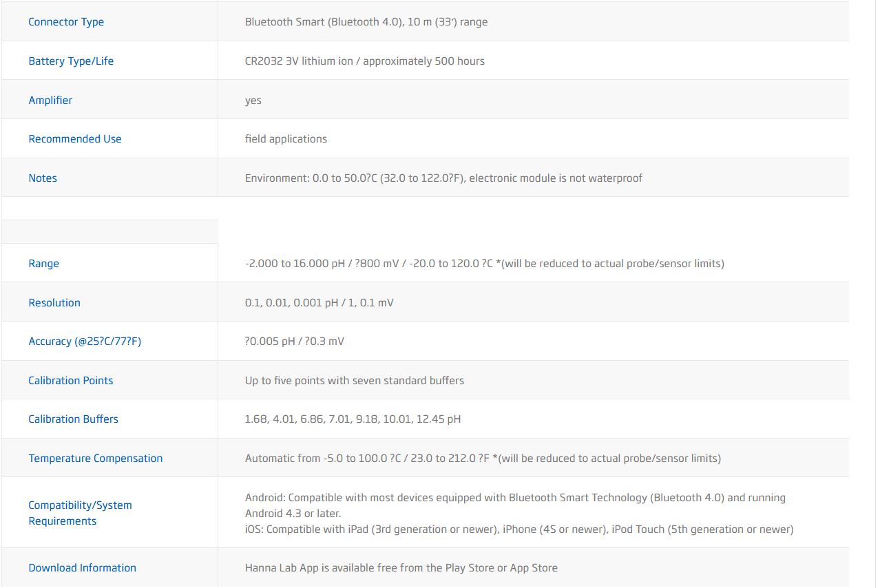Click the Connector Type label
The width and height of the screenshot is (880, 588).
[x=66, y=22]
